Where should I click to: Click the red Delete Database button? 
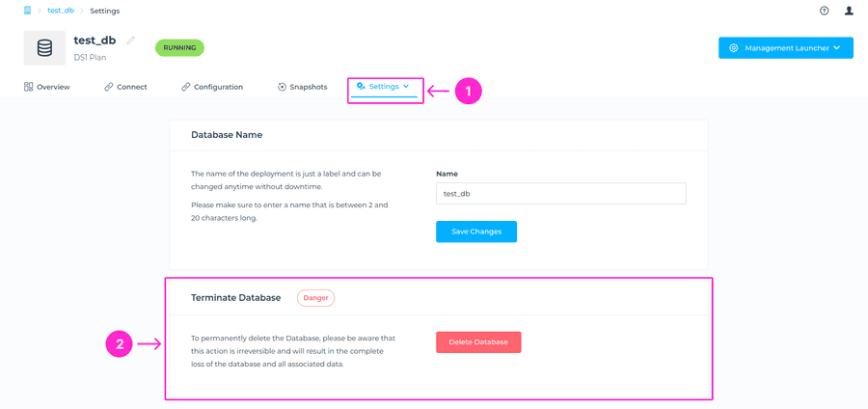click(478, 342)
